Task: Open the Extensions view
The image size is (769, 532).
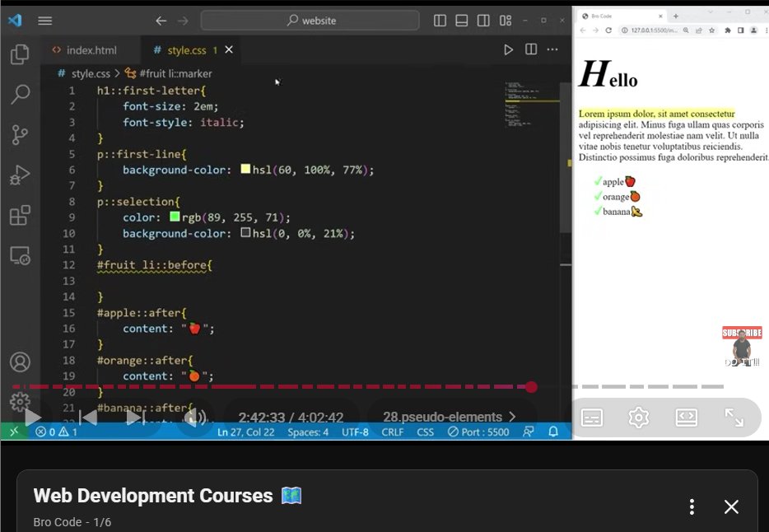Action: tap(20, 215)
